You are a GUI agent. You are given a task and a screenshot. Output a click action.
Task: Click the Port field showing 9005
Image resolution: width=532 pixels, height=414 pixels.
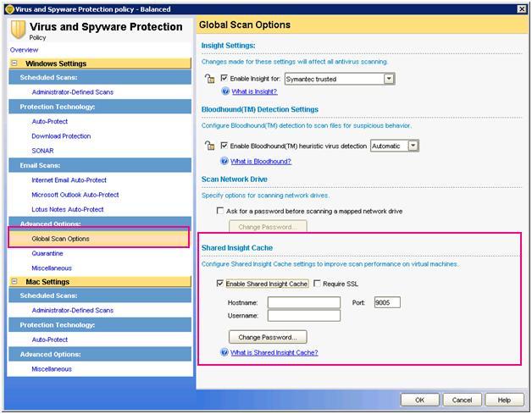tap(387, 302)
